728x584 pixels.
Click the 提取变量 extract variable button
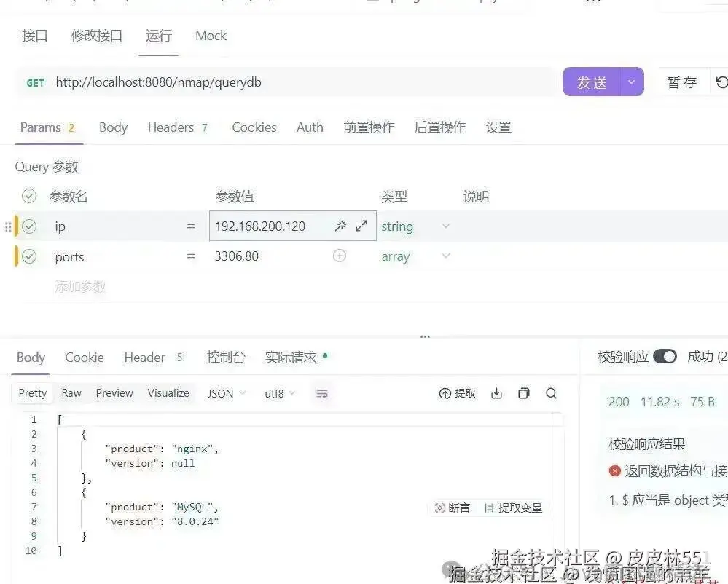[513, 508]
